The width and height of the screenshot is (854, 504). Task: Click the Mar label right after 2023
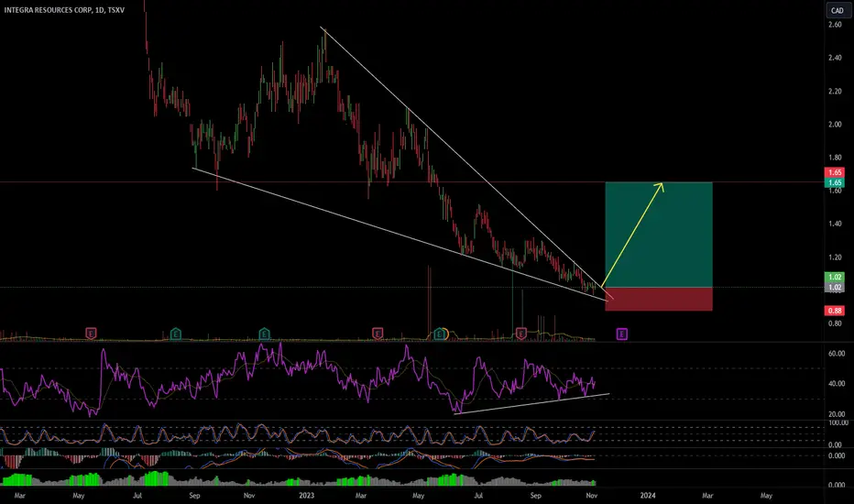[360, 495]
